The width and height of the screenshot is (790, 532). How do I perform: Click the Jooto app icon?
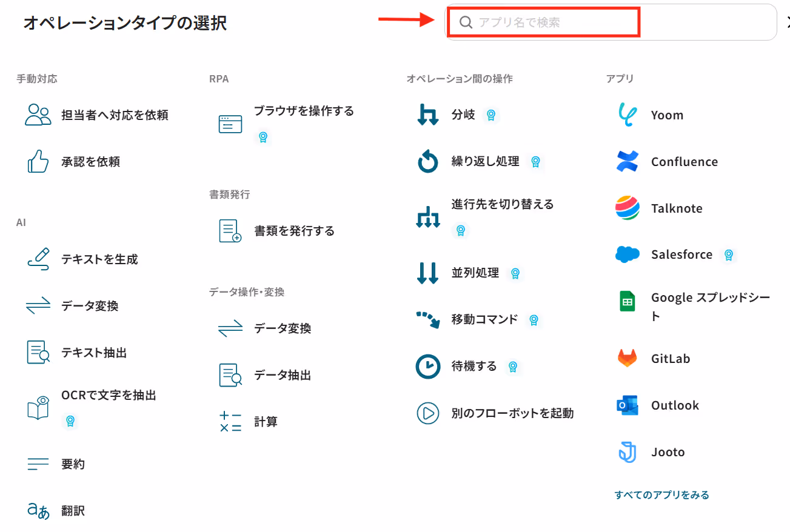pyautogui.click(x=628, y=452)
